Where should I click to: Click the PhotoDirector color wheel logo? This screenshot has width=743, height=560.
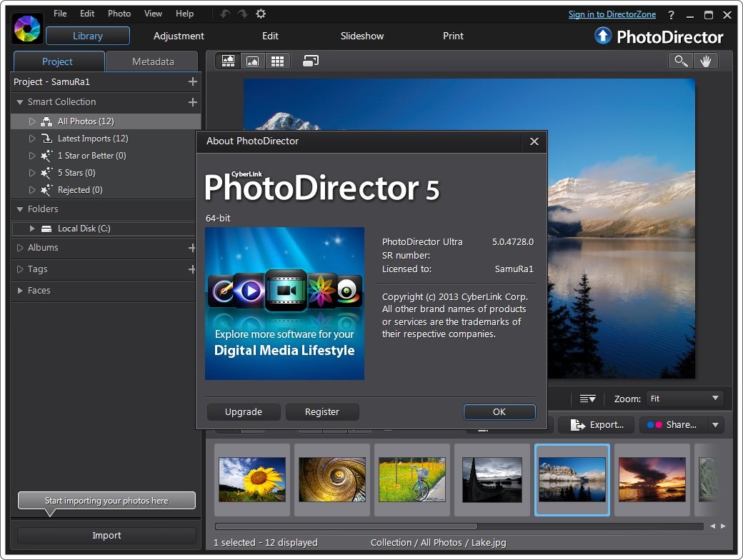tap(27, 29)
